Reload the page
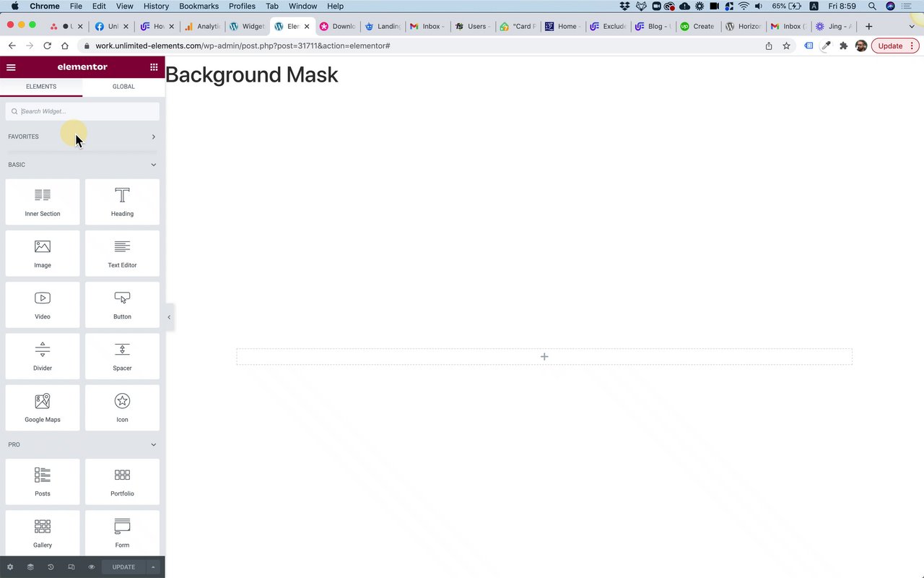 click(47, 46)
